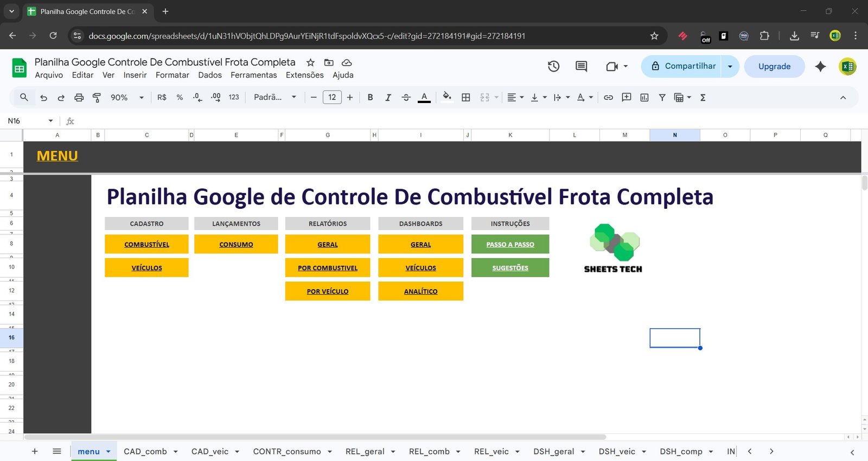Activate the paint format roller icon
Screen dimensions: 868x461
click(x=97, y=98)
